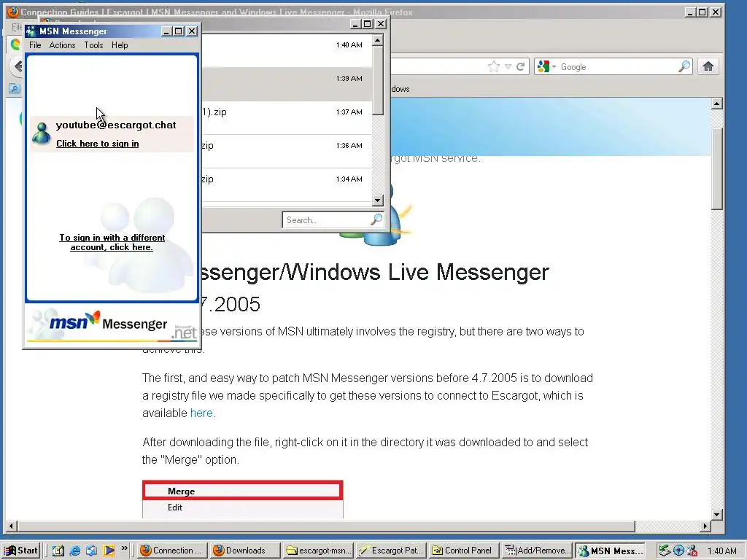Click the magnifier icon in the Downloads search box

coord(376,219)
